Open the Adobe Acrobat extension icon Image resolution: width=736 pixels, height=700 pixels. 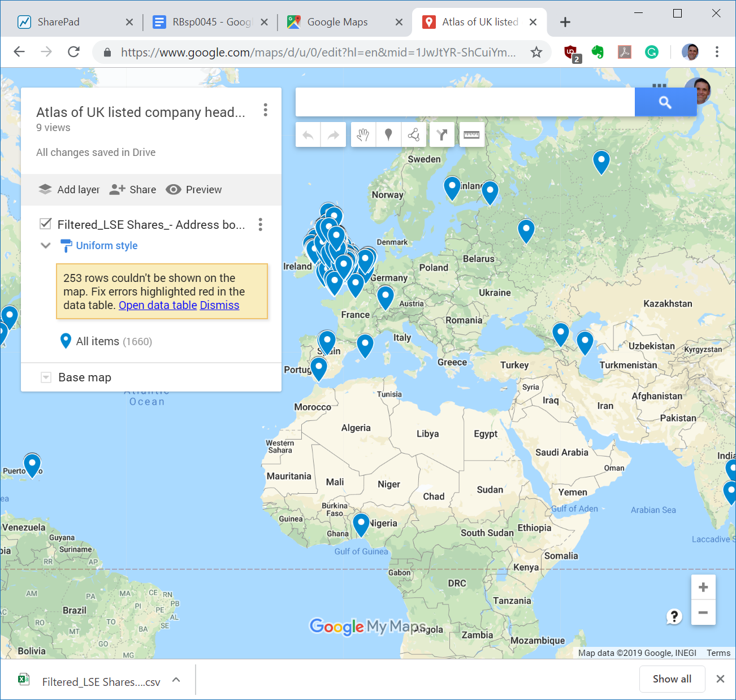[x=625, y=53]
